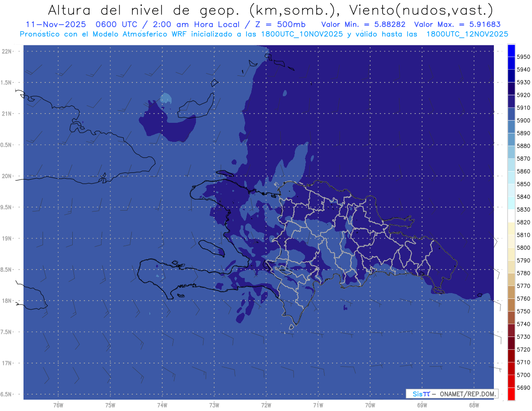Click the legend value '5740'
Image resolution: width=532 pixels, height=411 pixels.
pos(523,324)
